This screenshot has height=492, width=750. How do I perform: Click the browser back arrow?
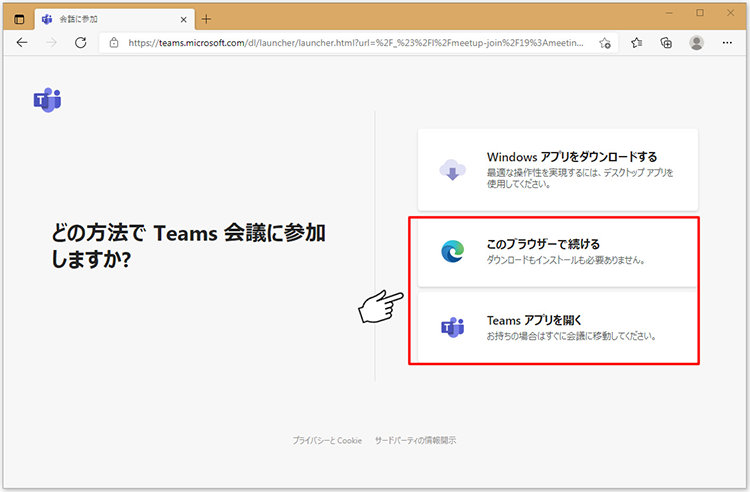[22, 43]
